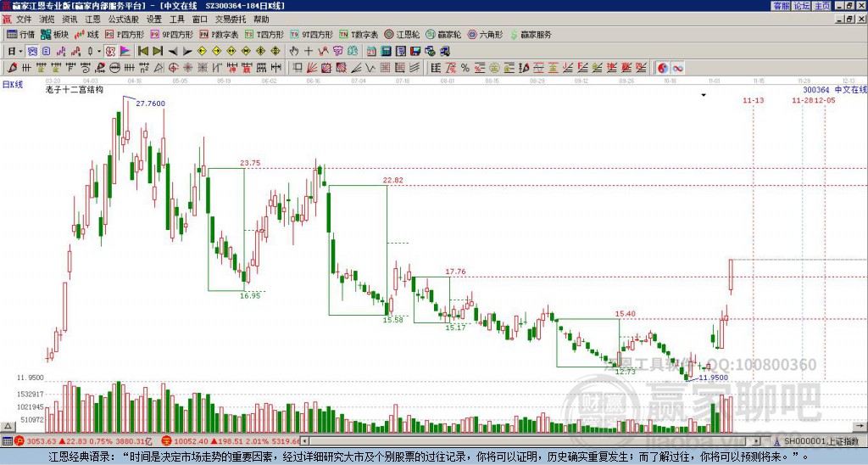Expand the candlestick chart type dropdown arrow
Viewport: 868px width, 465px height.
(x=99, y=51)
